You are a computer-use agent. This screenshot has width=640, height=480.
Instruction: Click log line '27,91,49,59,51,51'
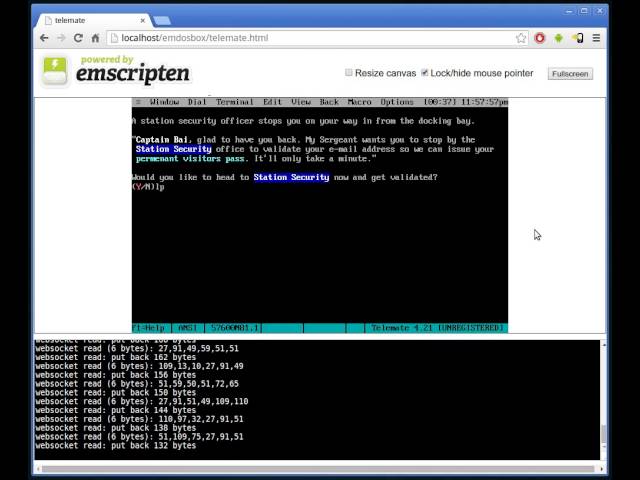pos(137,349)
